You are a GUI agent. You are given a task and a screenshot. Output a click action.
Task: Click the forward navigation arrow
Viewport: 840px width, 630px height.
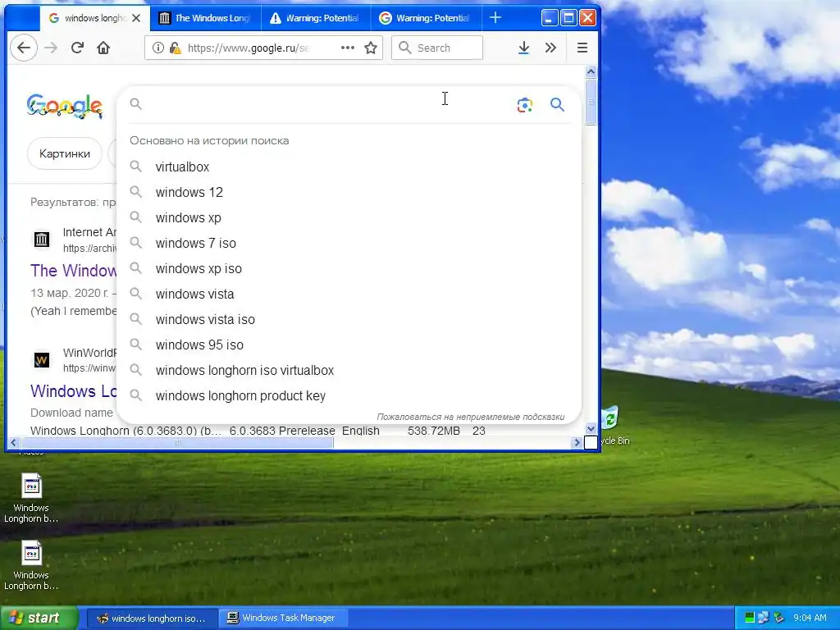[x=51, y=48]
